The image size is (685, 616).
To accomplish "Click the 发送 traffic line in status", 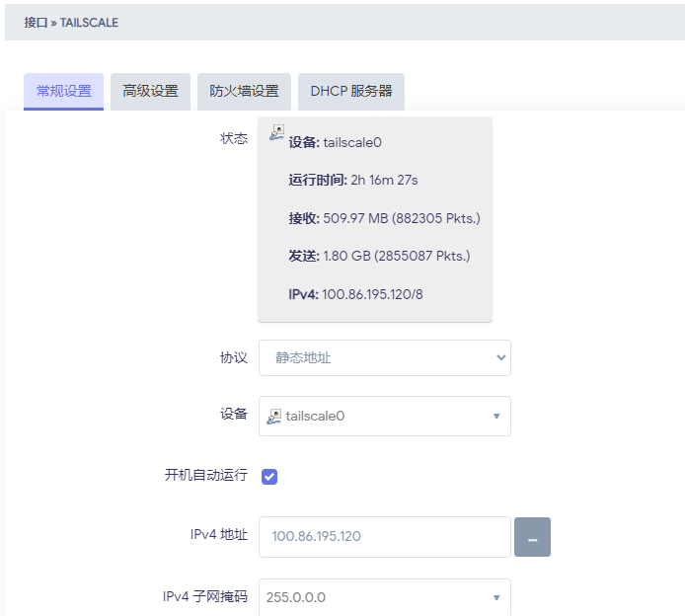I will point(379,256).
